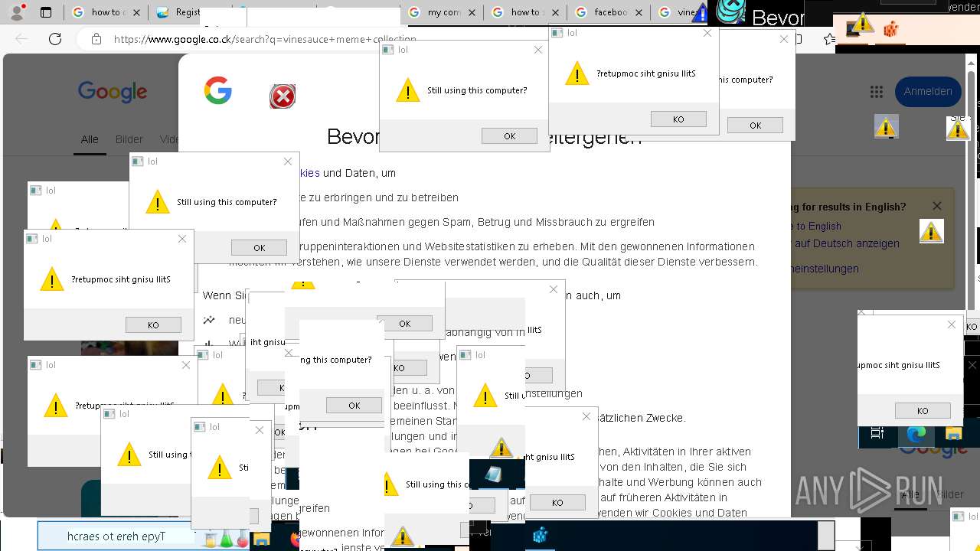Go back with the browser back arrow

pos(21,39)
